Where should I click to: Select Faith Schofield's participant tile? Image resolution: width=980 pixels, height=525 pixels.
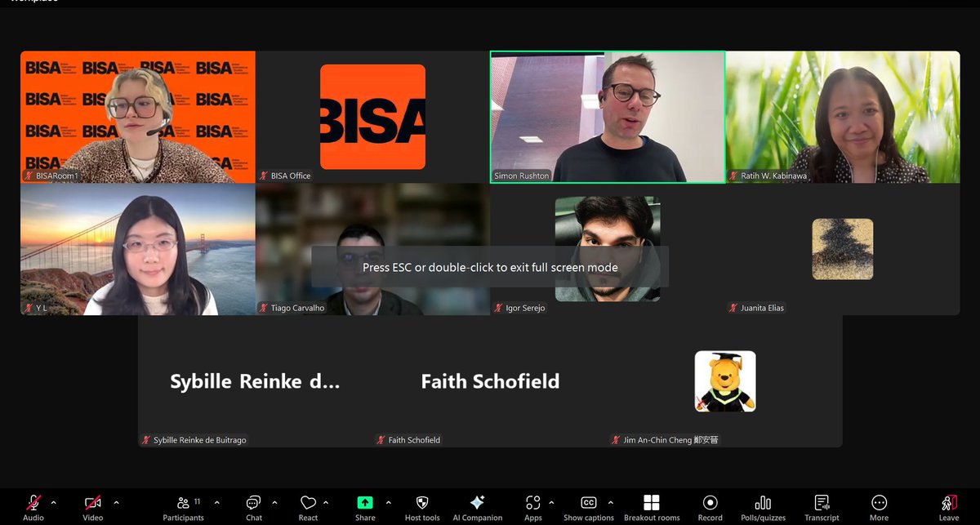pos(490,381)
